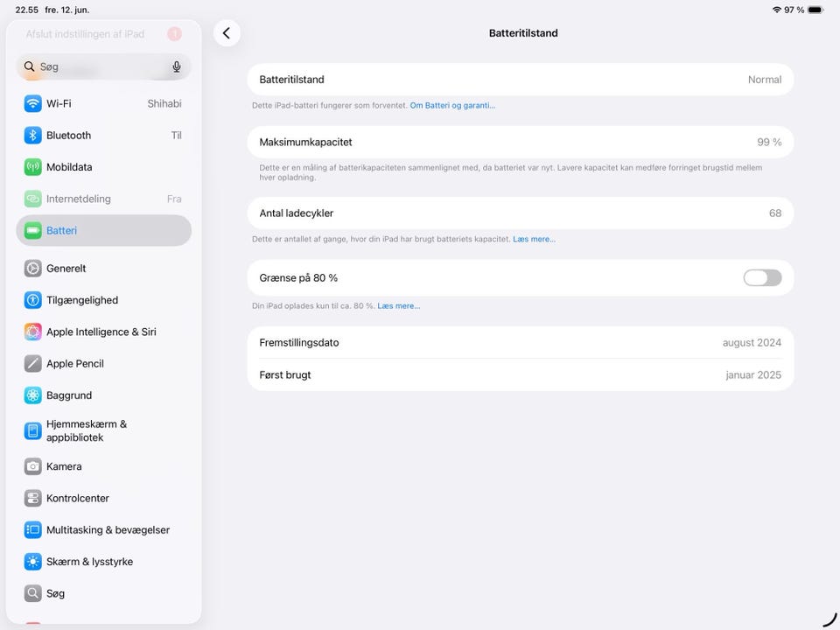Screen dimensions: 840x630
Task: Tap the Bluetooth icon in sidebar
Action: pos(32,135)
